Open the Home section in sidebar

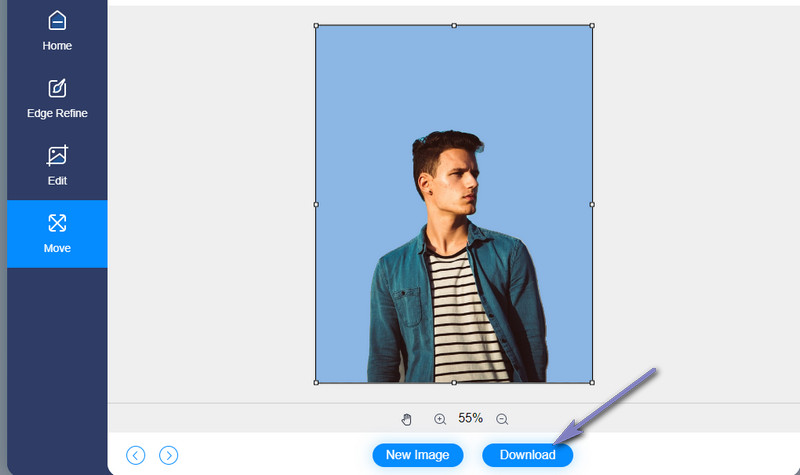point(57,30)
